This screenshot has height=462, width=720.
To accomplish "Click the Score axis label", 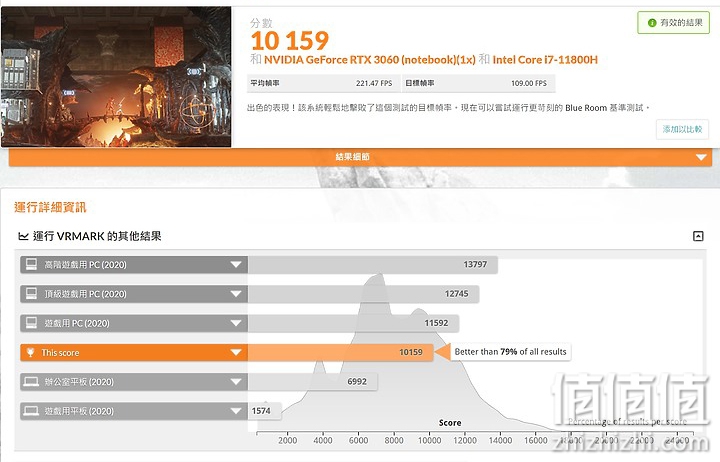I will (450, 423).
